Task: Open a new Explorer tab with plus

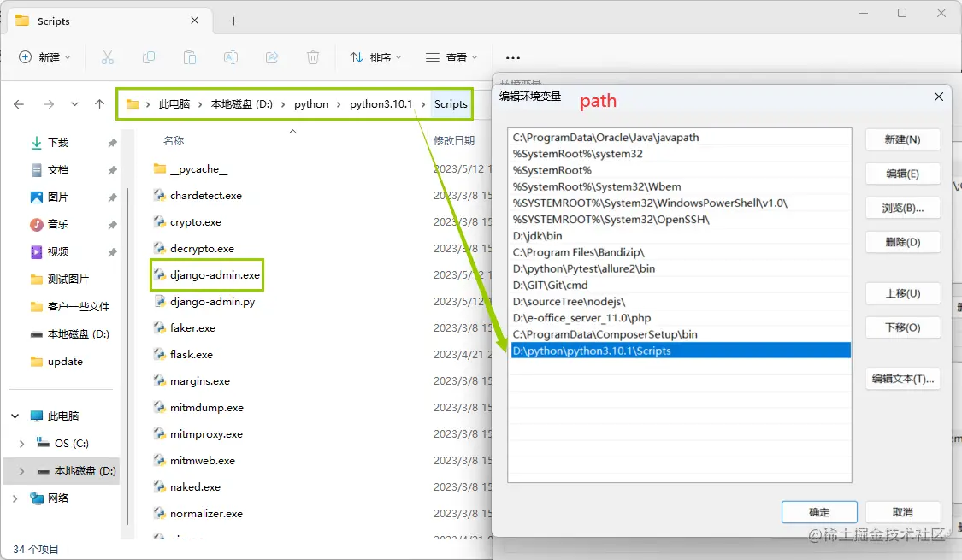Action: (x=233, y=21)
